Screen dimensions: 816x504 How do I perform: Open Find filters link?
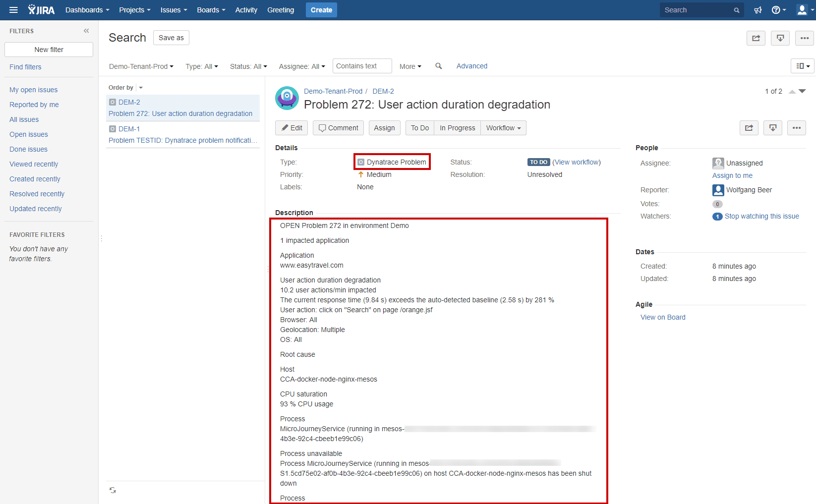(25, 67)
